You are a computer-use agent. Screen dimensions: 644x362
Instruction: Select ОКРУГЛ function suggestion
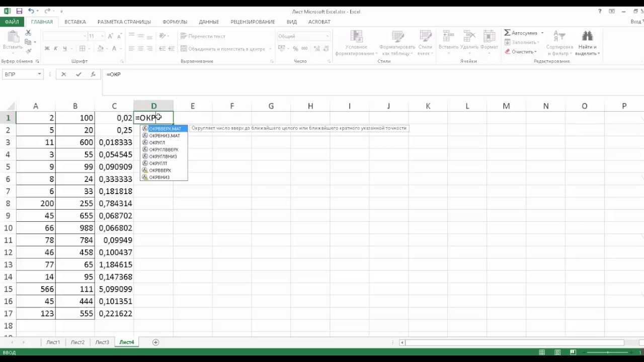[x=164, y=143]
